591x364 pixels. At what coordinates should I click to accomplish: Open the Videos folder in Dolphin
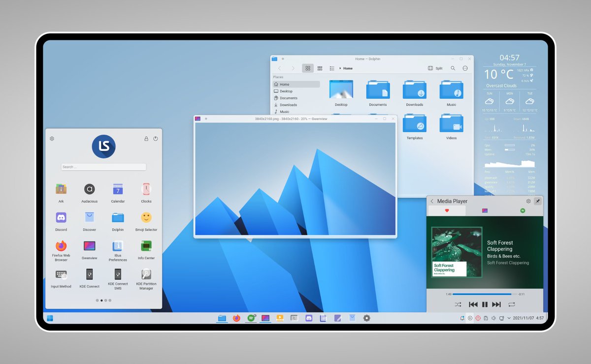[x=451, y=126]
